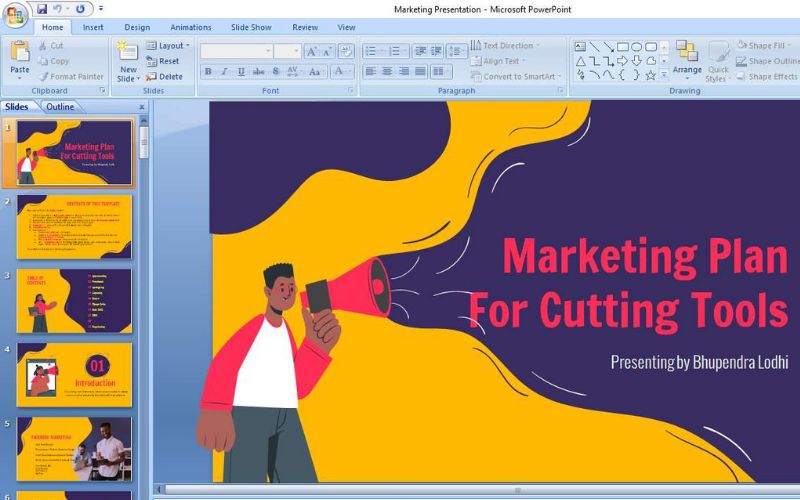Center the text
Viewport: 800px width, 500px height.
click(387, 72)
